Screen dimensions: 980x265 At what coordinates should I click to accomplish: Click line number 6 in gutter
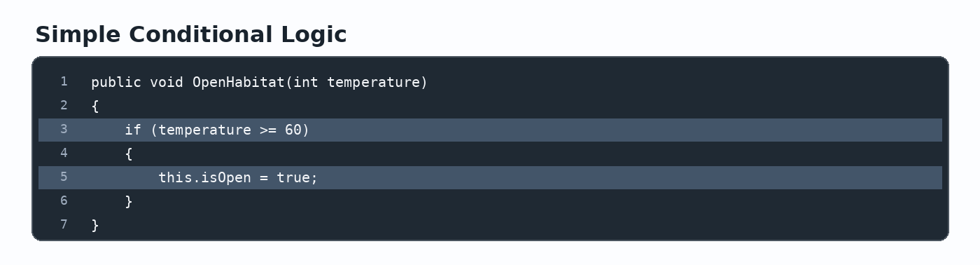click(x=64, y=201)
